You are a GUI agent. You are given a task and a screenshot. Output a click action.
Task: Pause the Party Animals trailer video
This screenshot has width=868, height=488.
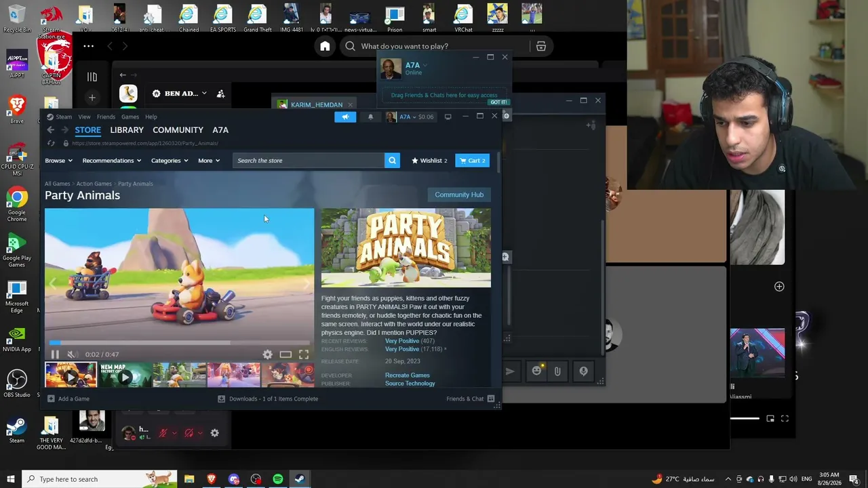coord(55,354)
